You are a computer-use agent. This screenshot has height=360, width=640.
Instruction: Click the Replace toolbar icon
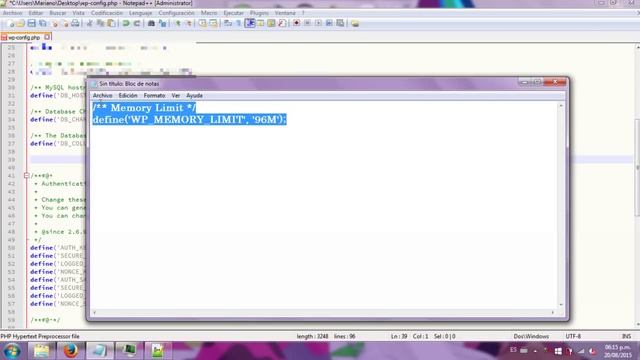[x=162, y=23]
